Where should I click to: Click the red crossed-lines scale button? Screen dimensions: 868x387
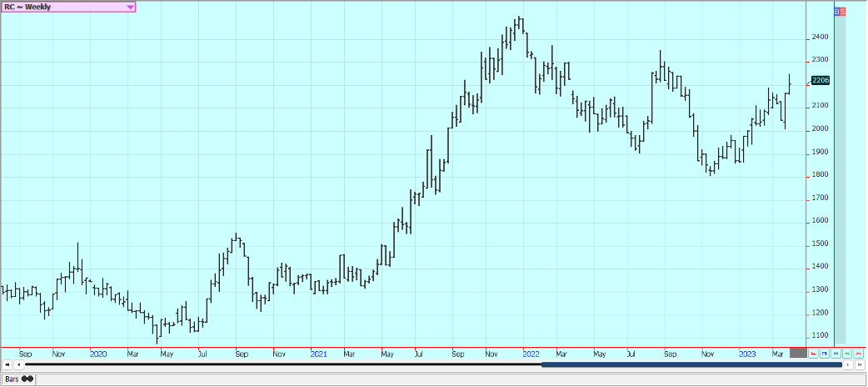pos(859,353)
